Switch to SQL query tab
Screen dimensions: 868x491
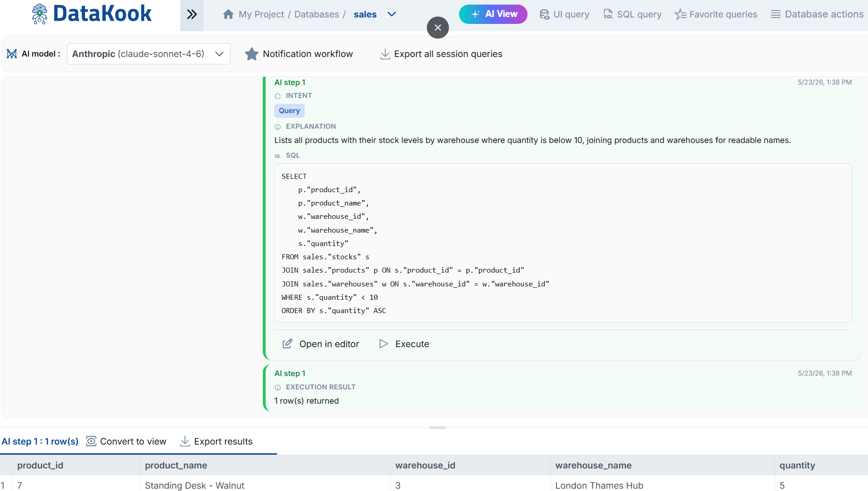point(632,14)
